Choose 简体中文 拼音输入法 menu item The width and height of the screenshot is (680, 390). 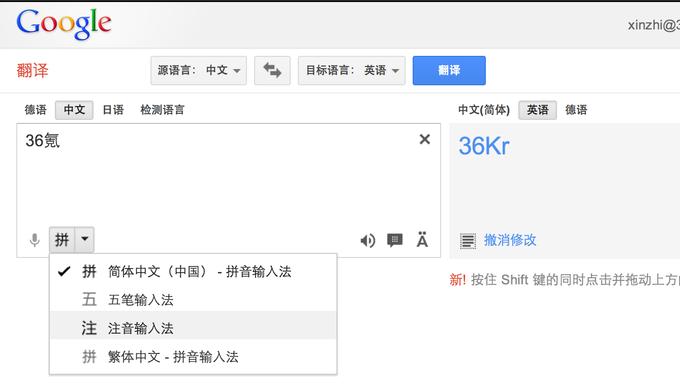pos(193,272)
